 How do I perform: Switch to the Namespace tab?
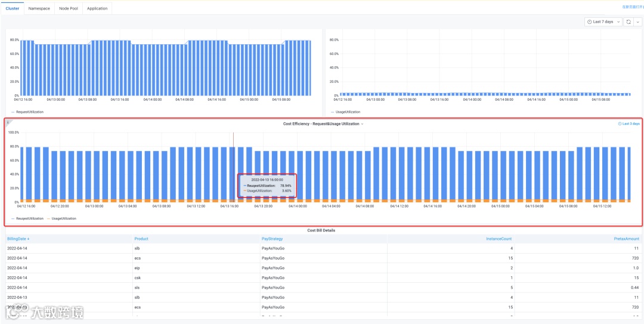[39, 8]
